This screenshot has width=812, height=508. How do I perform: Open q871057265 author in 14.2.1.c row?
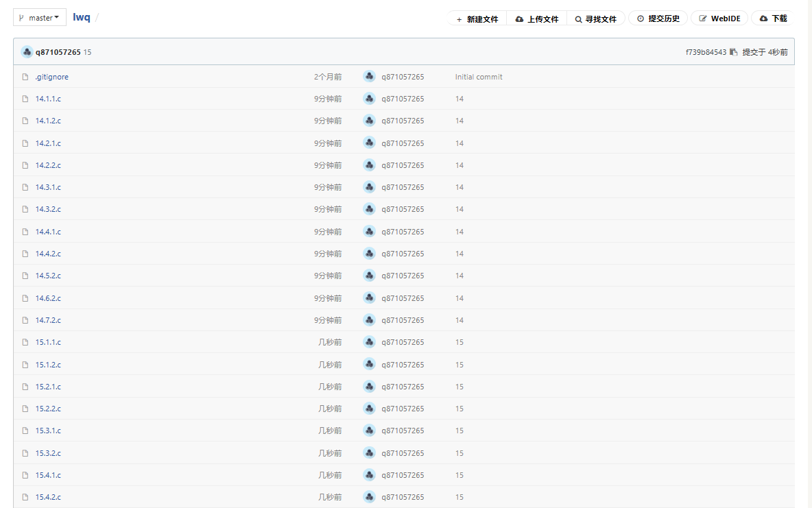coord(403,143)
